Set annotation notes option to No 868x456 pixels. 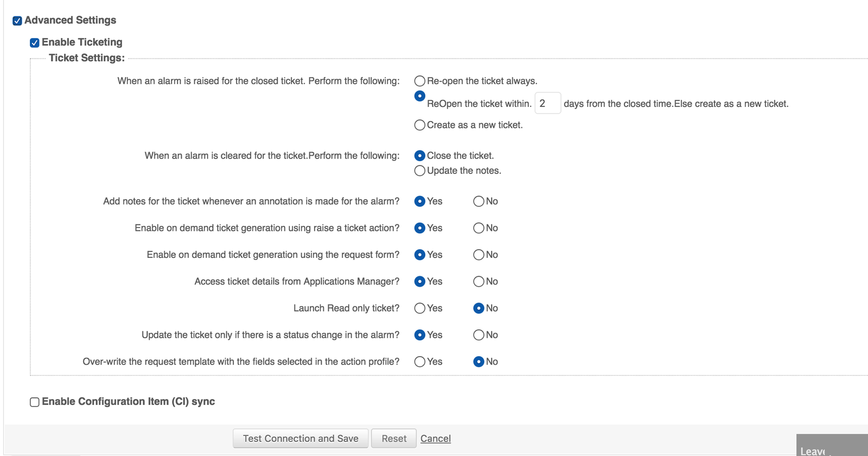tap(478, 201)
